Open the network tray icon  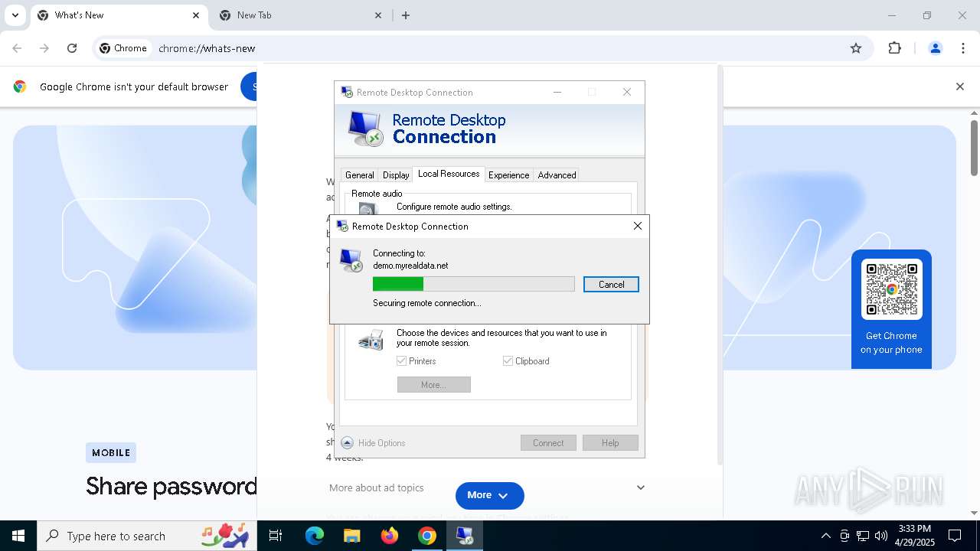863,536
